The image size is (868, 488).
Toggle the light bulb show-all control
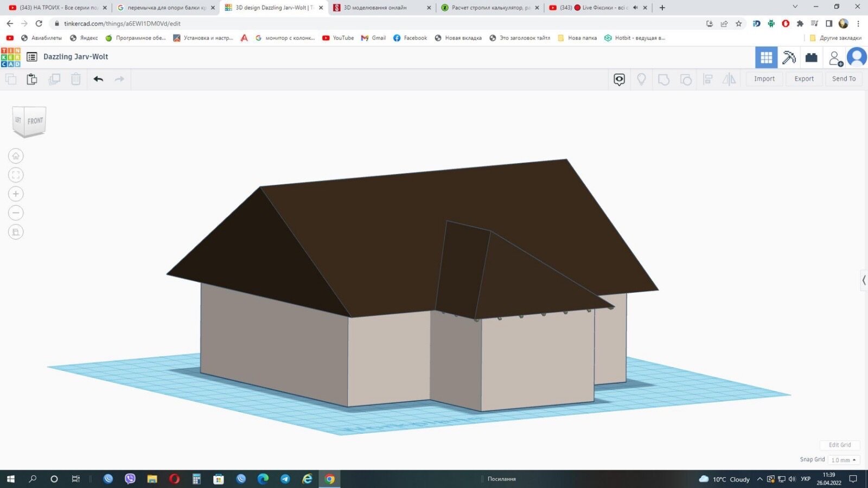click(641, 80)
